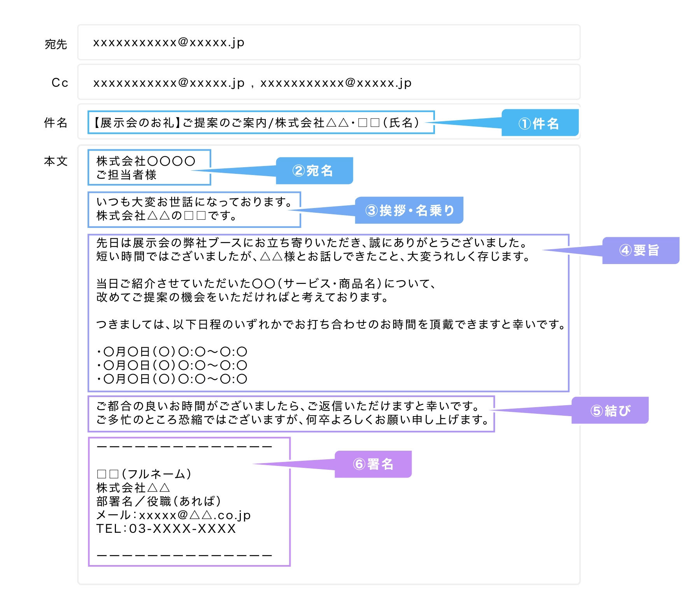Click the 部署名/役職 line in signature

pyautogui.click(x=159, y=501)
